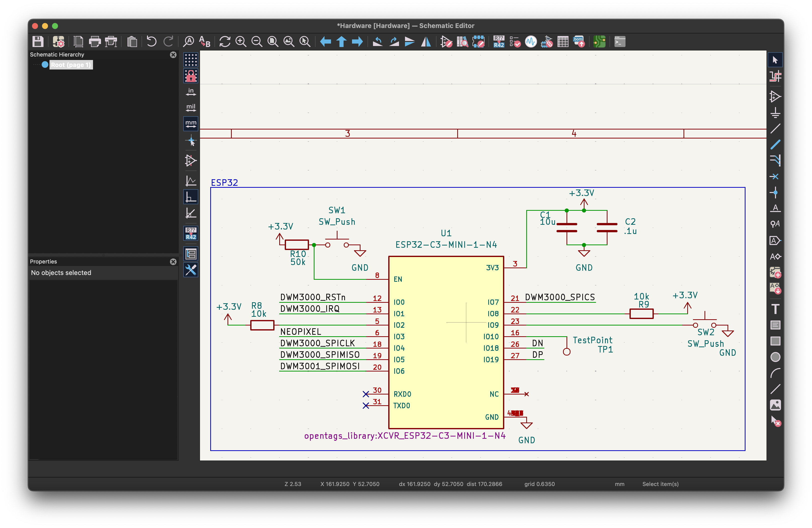Toggle grid display dots icon
The height and width of the screenshot is (528, 812).
coord(191,60)
